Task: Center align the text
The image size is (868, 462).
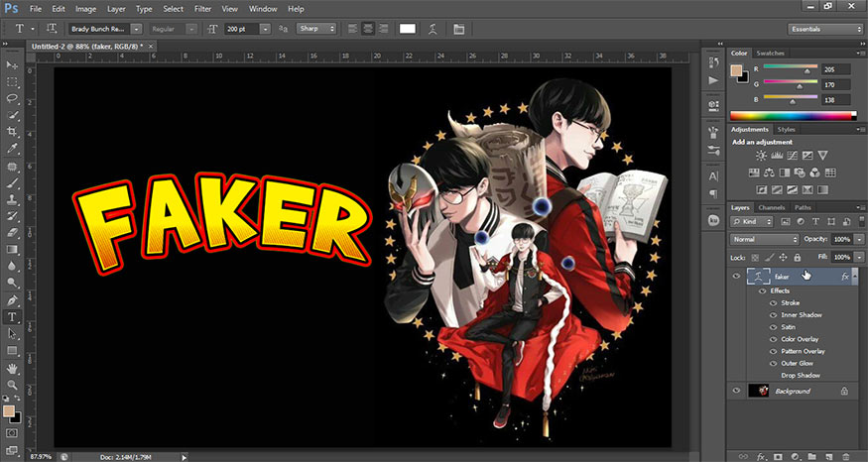Action: pos(368,29)
